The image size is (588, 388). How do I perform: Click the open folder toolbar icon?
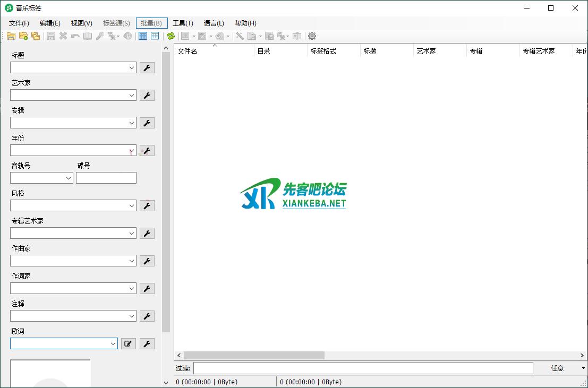11,36
